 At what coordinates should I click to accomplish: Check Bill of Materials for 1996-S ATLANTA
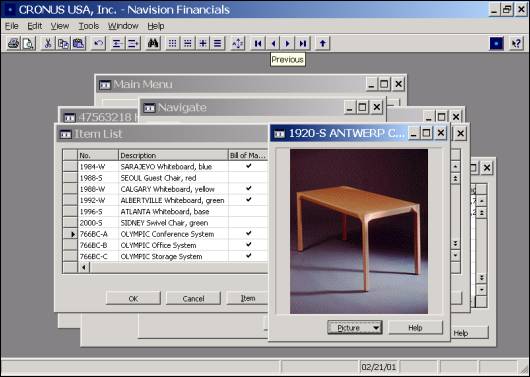point(248,211)
